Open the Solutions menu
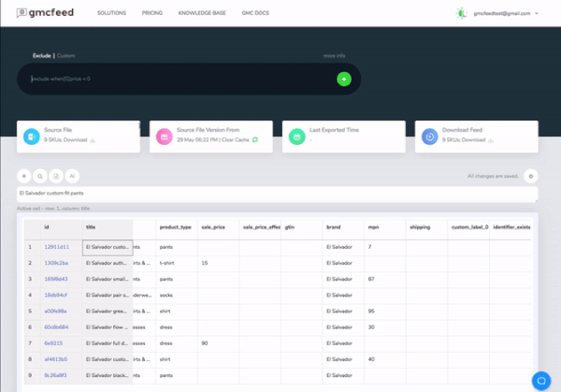This screenshot has width=561, height=392. click(111, 13)
